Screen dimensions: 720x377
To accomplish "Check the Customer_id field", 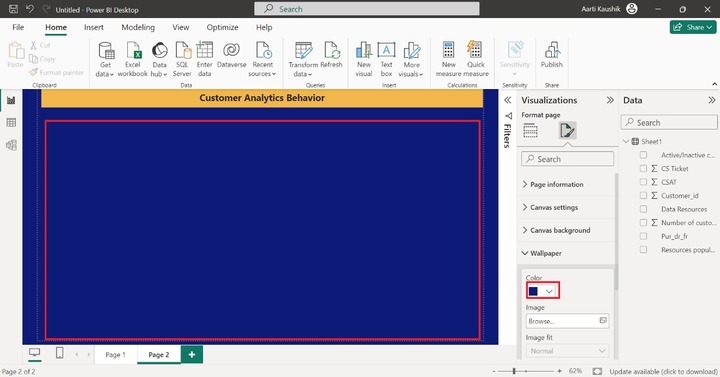I will (x=643, y=196).
